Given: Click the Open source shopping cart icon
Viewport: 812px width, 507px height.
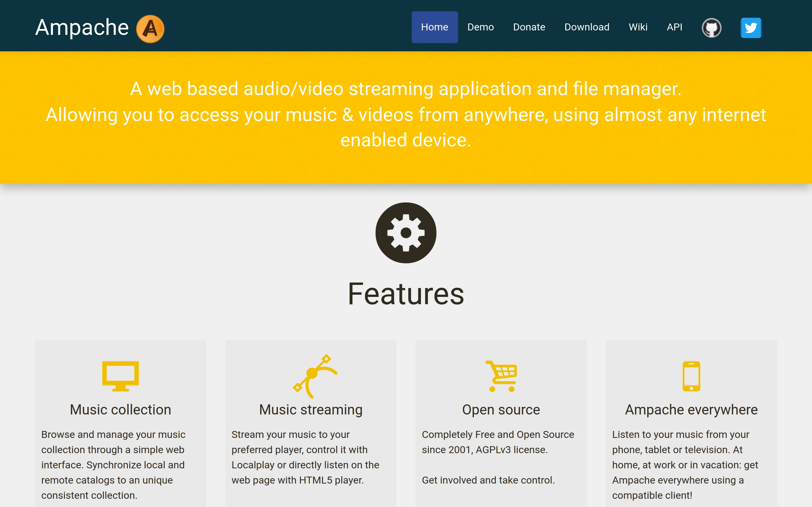Looking at the screenshot, I should pyautogui.click(x=501, y=375).
